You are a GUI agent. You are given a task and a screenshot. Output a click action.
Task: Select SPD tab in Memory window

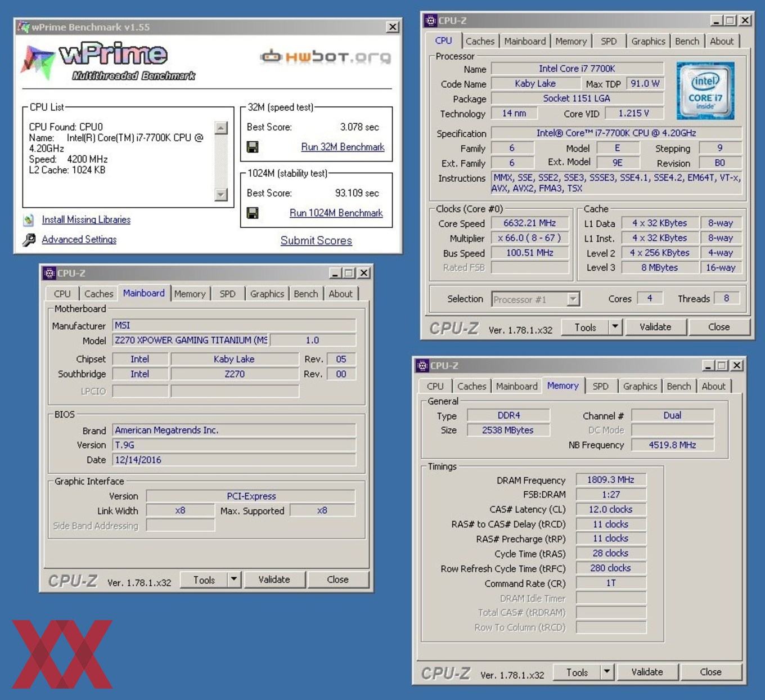600,386
